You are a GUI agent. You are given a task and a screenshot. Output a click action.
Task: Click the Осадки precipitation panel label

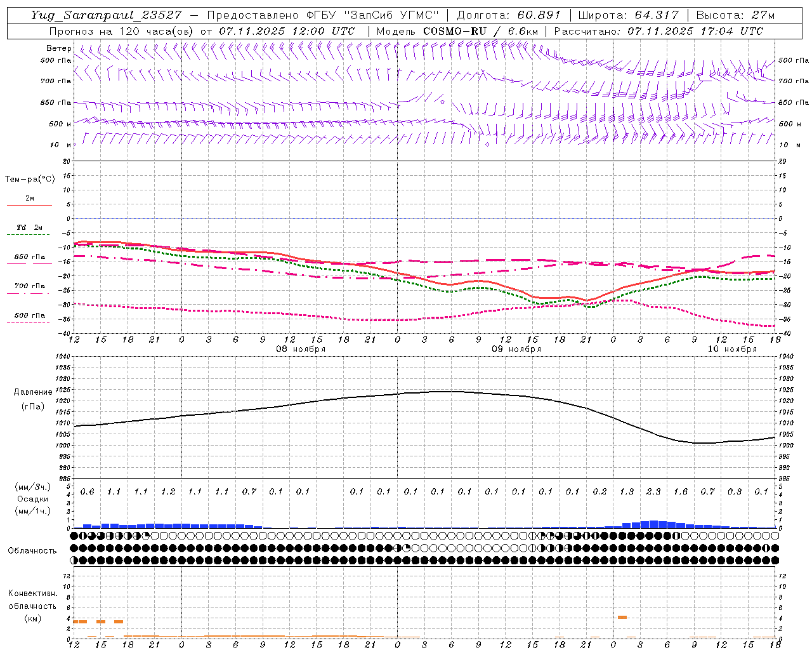tap(33, 499)
